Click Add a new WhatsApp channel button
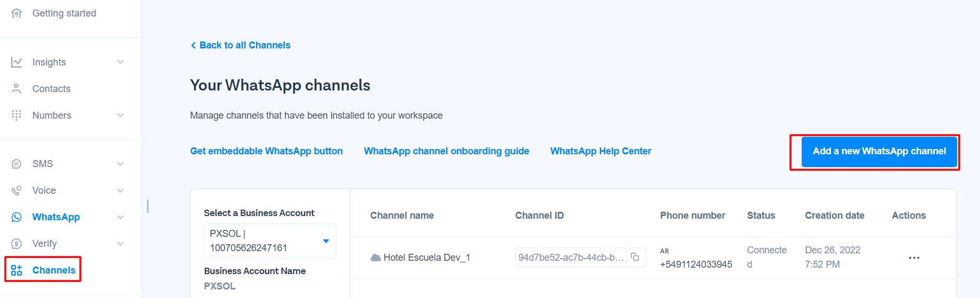This screenshot has height=298, width=980. [x=879, y=151]
